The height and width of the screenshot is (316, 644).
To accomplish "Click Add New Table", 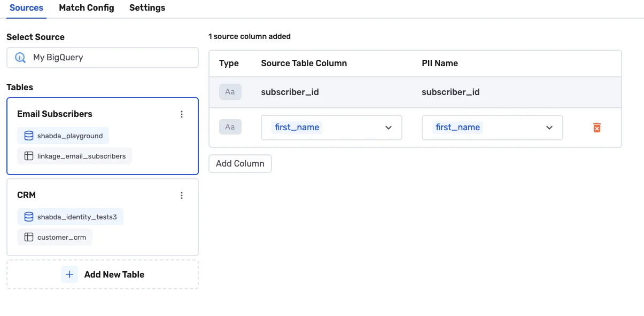I will (114, 274).
